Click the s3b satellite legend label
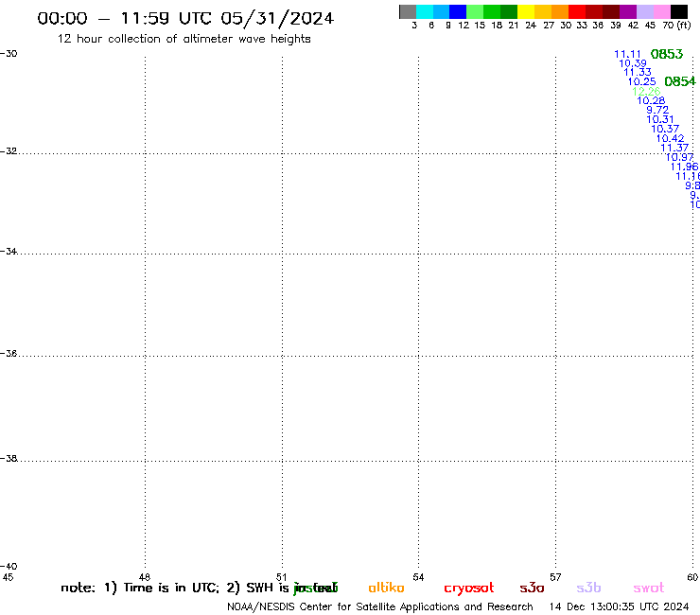This screenshot has height=615, width=700. coord(588,588)
